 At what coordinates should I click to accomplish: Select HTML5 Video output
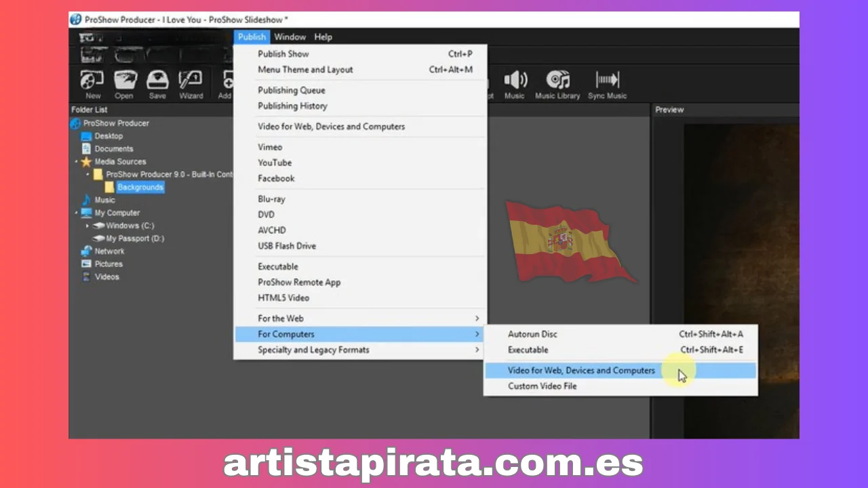pyautogui.click(x=360, y=298)
